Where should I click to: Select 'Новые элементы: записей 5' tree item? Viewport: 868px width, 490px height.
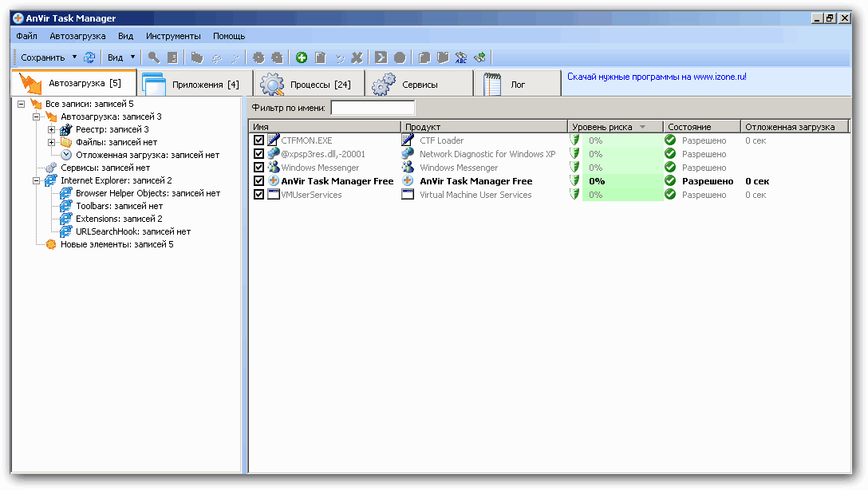click(116, 244)
